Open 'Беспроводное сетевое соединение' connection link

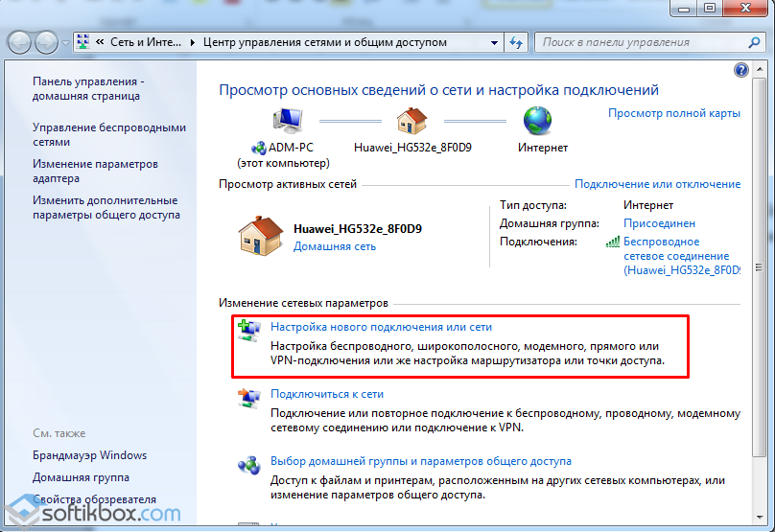[x=682, y=256]
